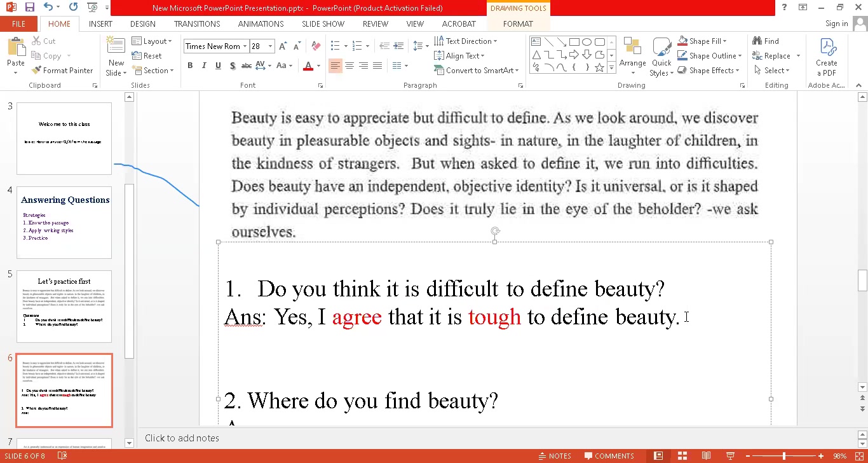Start Slide Show from the status bar icon

730,456
